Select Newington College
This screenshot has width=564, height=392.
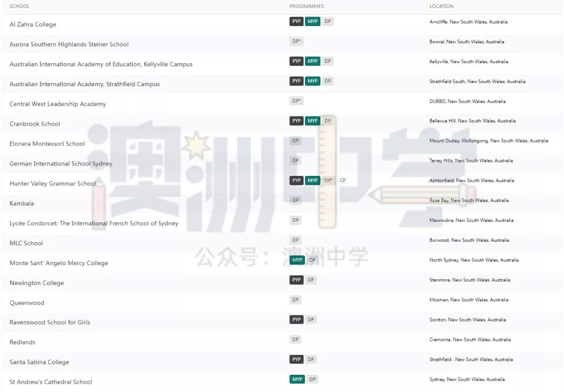pyautogui.click(x=37, y=283)
